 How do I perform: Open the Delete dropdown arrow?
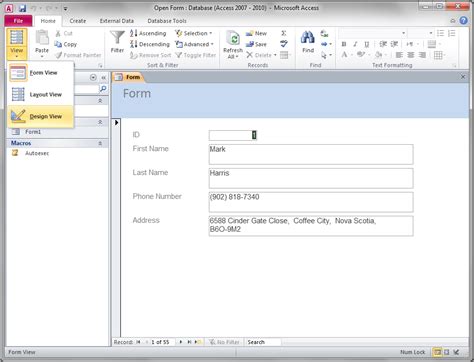(x=275, y=55)
